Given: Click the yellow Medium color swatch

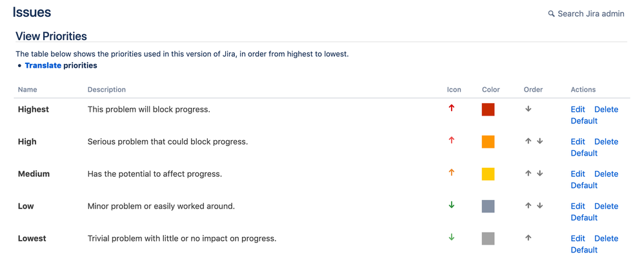Looking at the screenshot, I should pos(488,174).
